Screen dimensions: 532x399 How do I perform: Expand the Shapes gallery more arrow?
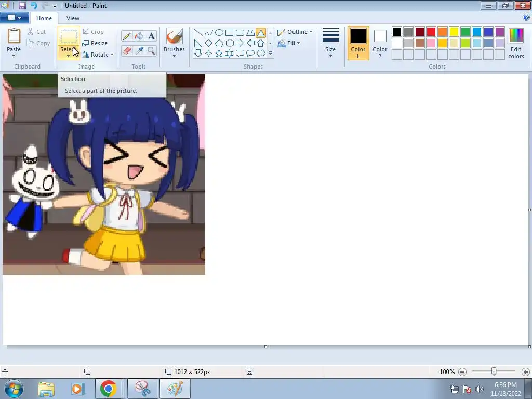pos(270,54)
